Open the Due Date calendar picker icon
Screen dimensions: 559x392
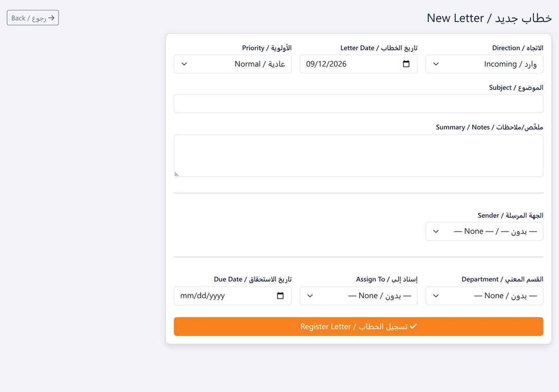click(x=280, y=296)
